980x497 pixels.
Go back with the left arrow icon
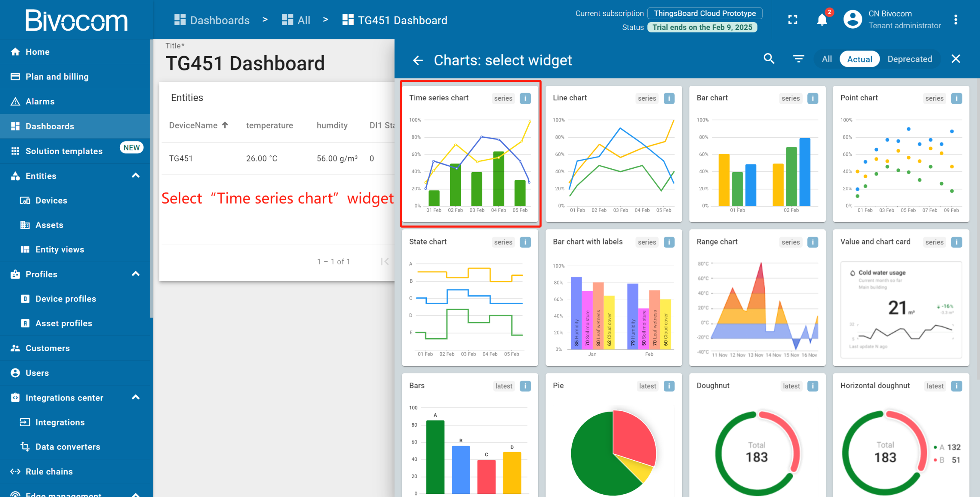418,60
